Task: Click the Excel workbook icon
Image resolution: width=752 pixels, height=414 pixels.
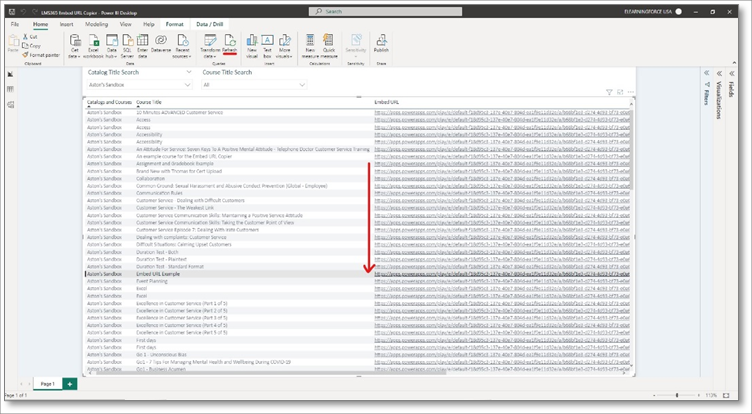Action: pyautogui.click(x=94, y=44)
